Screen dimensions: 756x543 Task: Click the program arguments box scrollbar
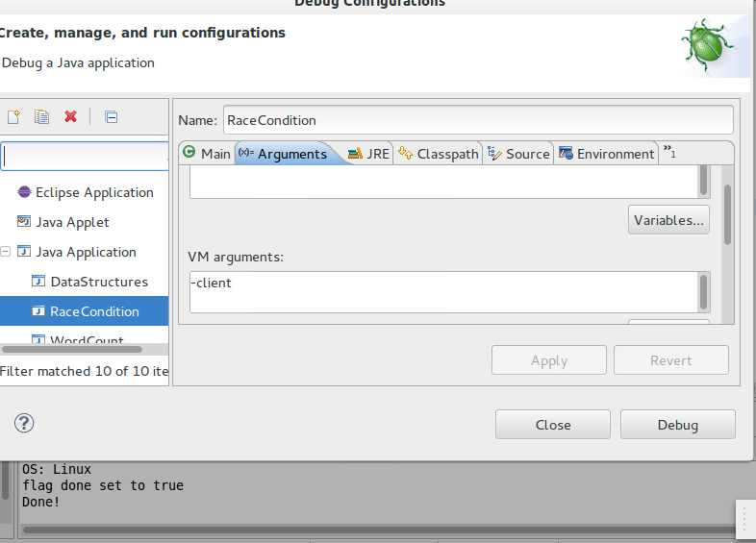pos(703,180)
